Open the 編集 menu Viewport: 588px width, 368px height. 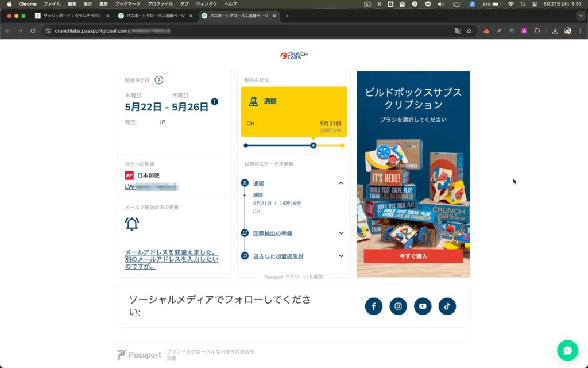point(72,4)
